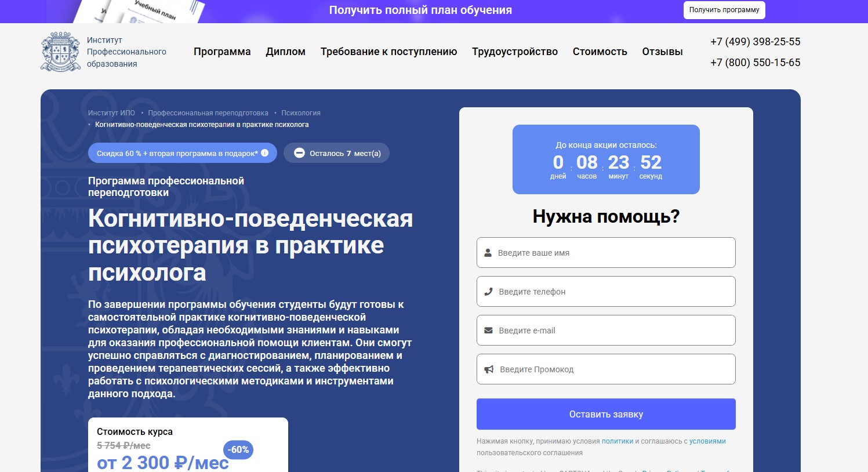Click the условиями пользовательского соглашения link

tap(709, 441)
